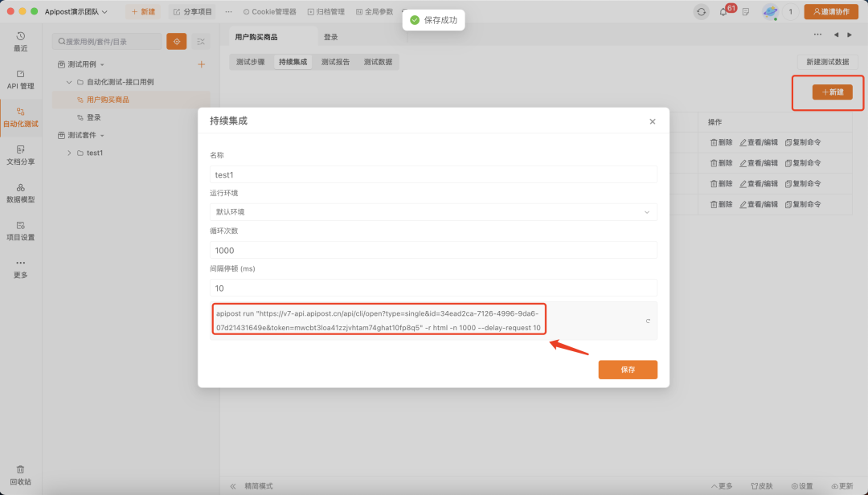Click the refresh icon beside the CLI command
Viewport: 868px width, 495px height.
click(x=648, y=320)
